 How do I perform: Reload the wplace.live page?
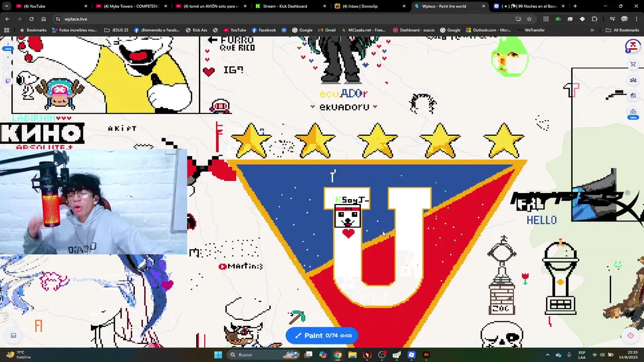click(31, 19)
